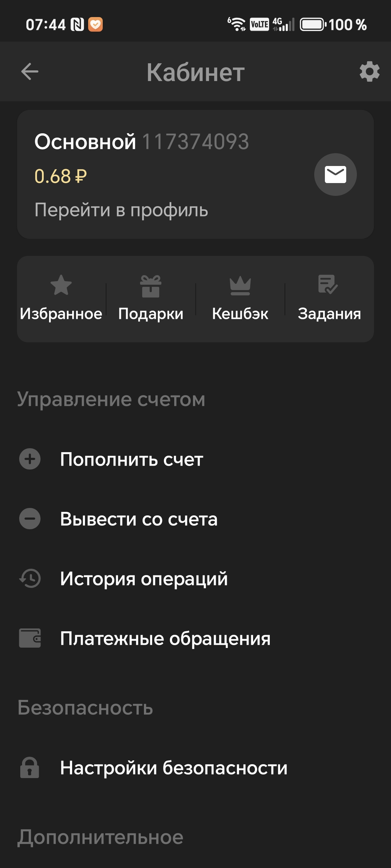
Task: Open settings via the gear icon
Action: coord(369,72)
